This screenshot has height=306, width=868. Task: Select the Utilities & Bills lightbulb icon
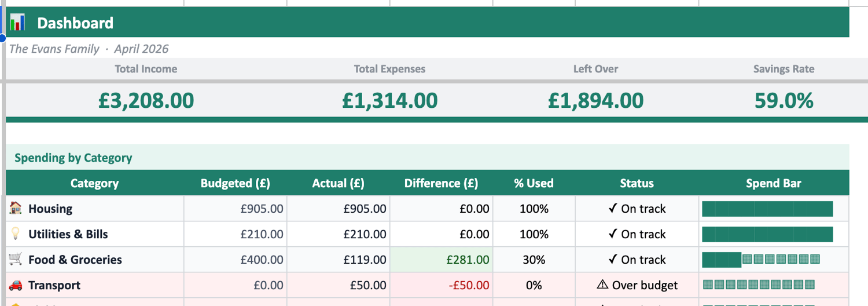click(x=16, y=234)
